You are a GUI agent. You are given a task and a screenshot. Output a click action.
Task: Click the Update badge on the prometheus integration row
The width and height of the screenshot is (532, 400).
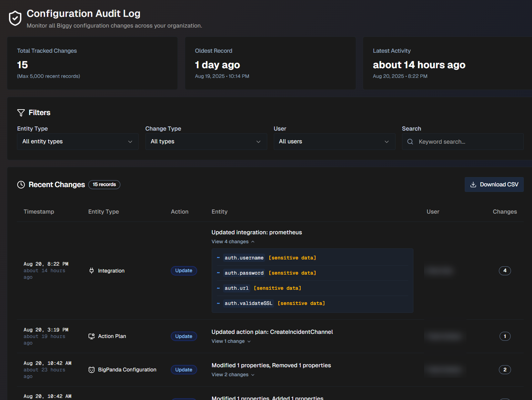[x=184, y=271]
